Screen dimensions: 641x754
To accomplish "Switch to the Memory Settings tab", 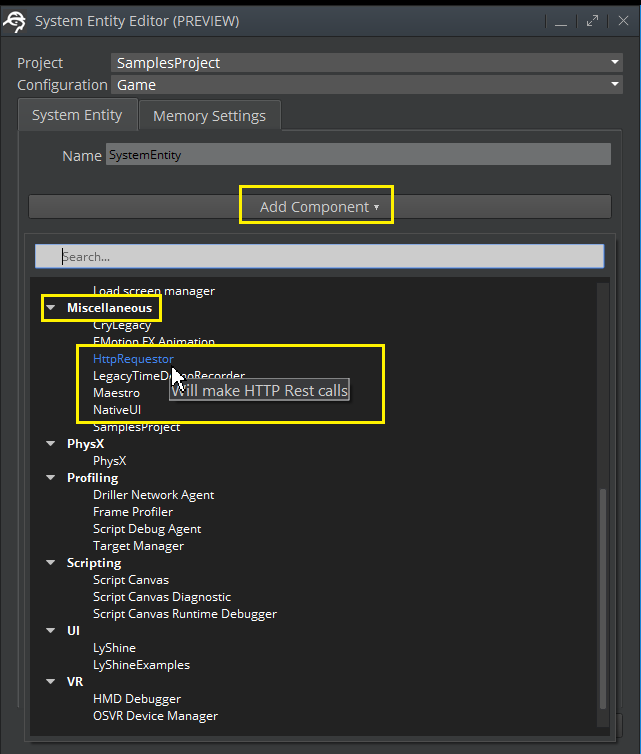I will pyautogui.click(x=209, y=116).
